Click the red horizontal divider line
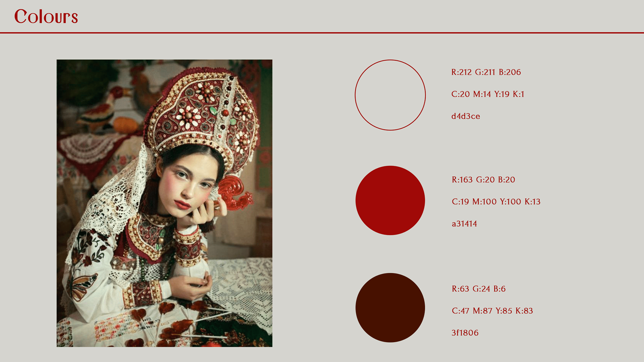 pyautogui.click(x=322, y=33)
